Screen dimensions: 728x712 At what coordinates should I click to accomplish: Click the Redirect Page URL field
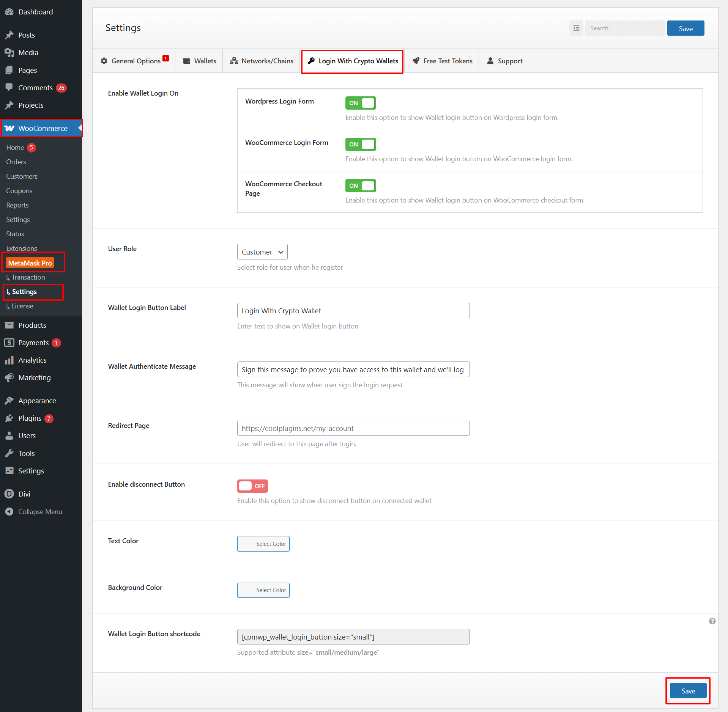(x=353, y=428)
